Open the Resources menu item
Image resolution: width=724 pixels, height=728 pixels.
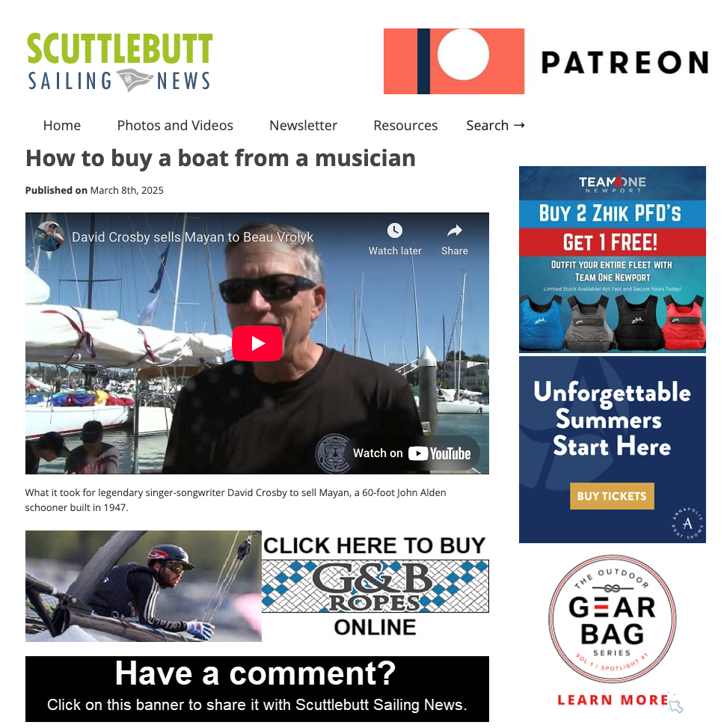point(405,126)
